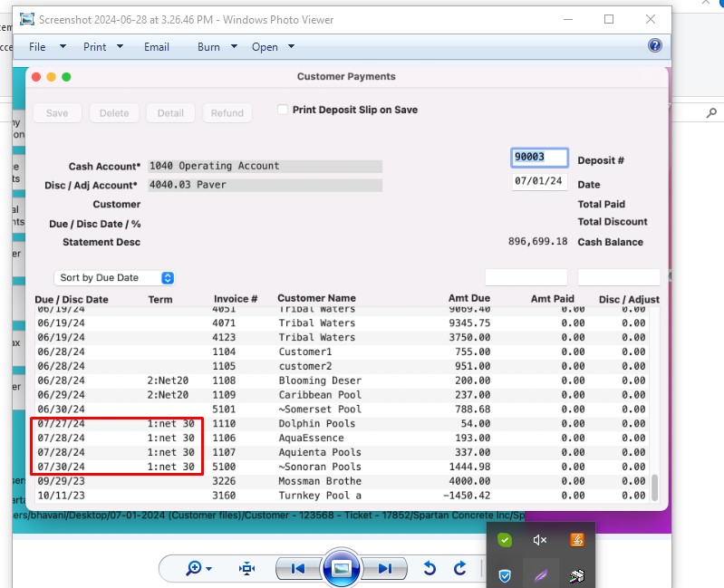Click the actual size fit icon

click(246, 568)
